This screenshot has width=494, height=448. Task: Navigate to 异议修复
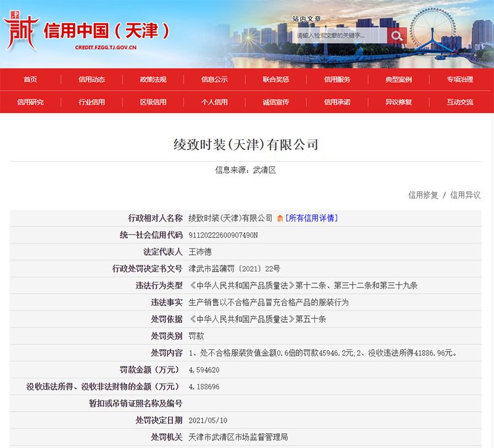[x=398, y=102]
